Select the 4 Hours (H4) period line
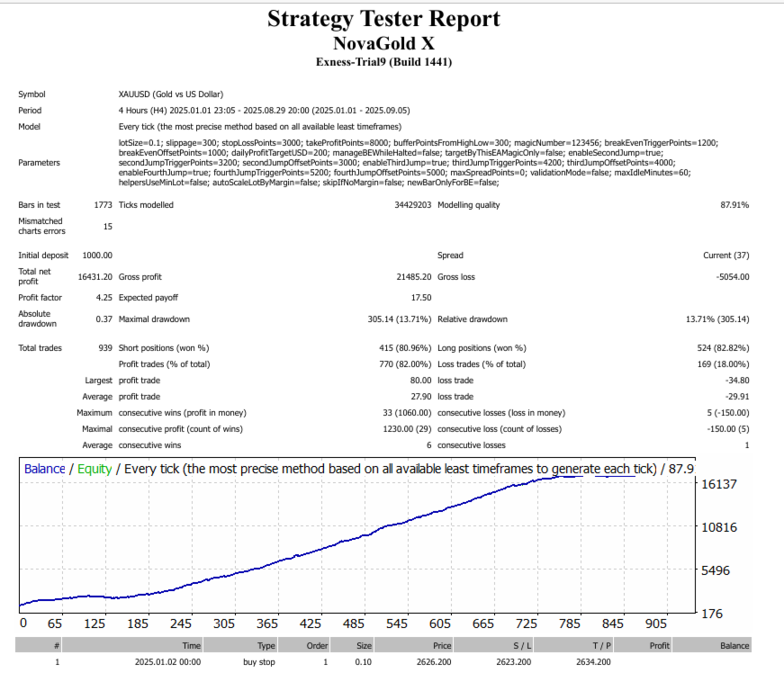The image size is (784, 673). [x=264, y=111]
